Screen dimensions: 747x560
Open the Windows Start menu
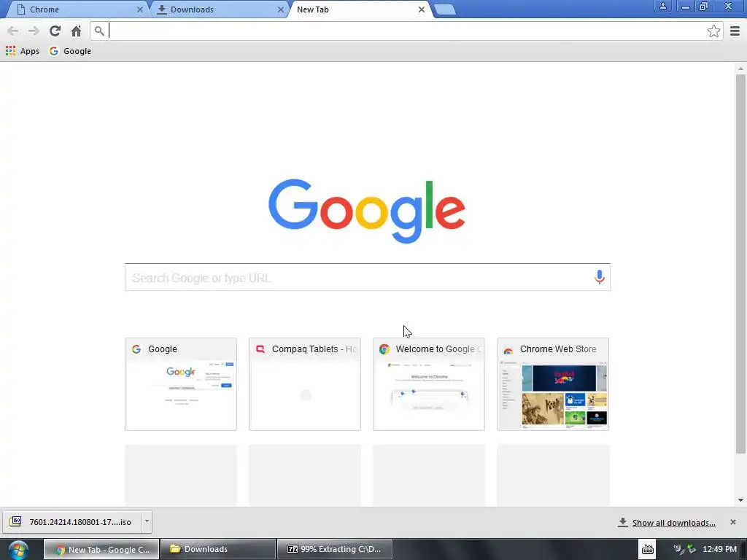point(18,550)
